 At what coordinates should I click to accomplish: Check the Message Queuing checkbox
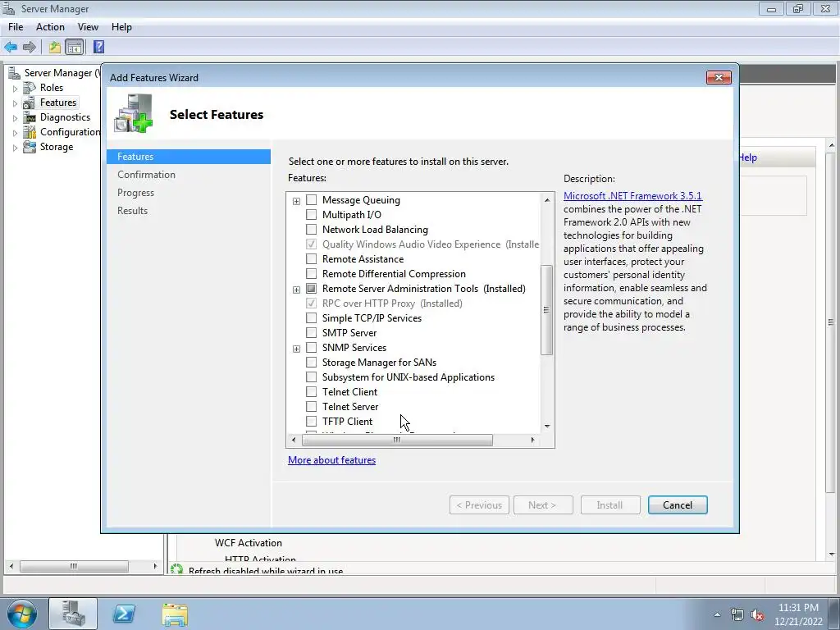point(311,200)
